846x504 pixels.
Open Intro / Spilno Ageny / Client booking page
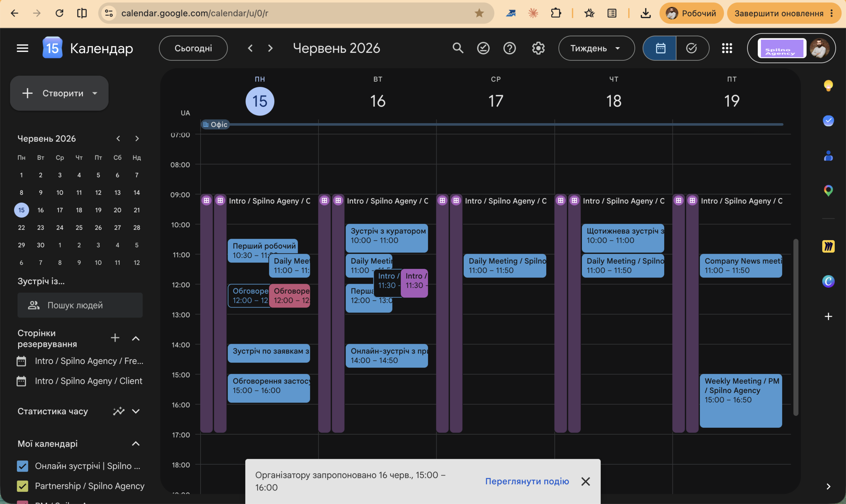pos(80,381)
